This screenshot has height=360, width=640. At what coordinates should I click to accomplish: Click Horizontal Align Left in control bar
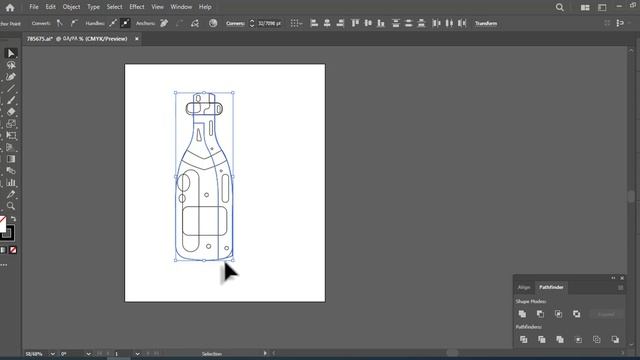click(314, 23)
